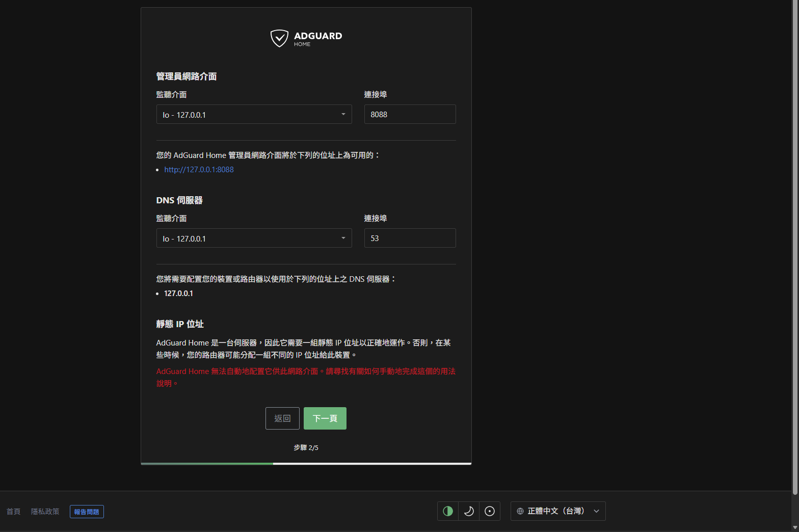Click the 報告問題 report issue button
This screenshot has height=532, width=799.
click(87, 512)
